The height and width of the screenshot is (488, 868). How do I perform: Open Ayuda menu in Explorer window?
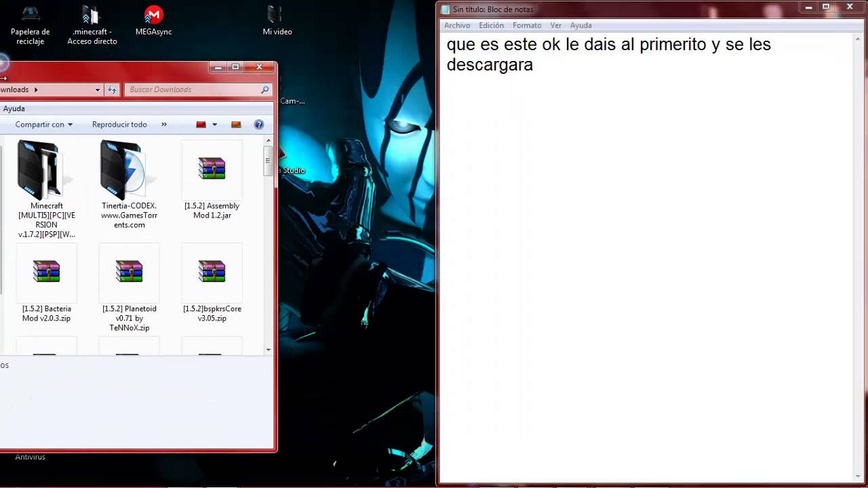pos(14,108)
